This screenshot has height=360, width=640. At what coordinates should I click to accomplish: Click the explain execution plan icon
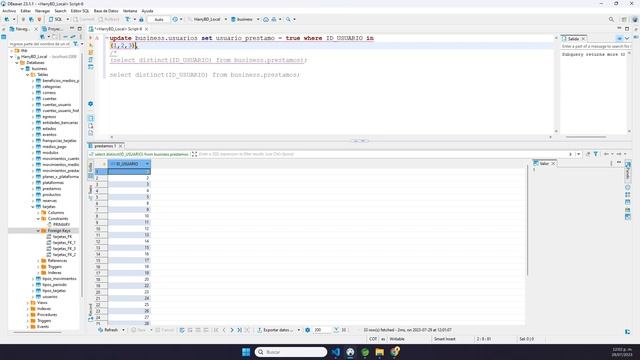91,67
